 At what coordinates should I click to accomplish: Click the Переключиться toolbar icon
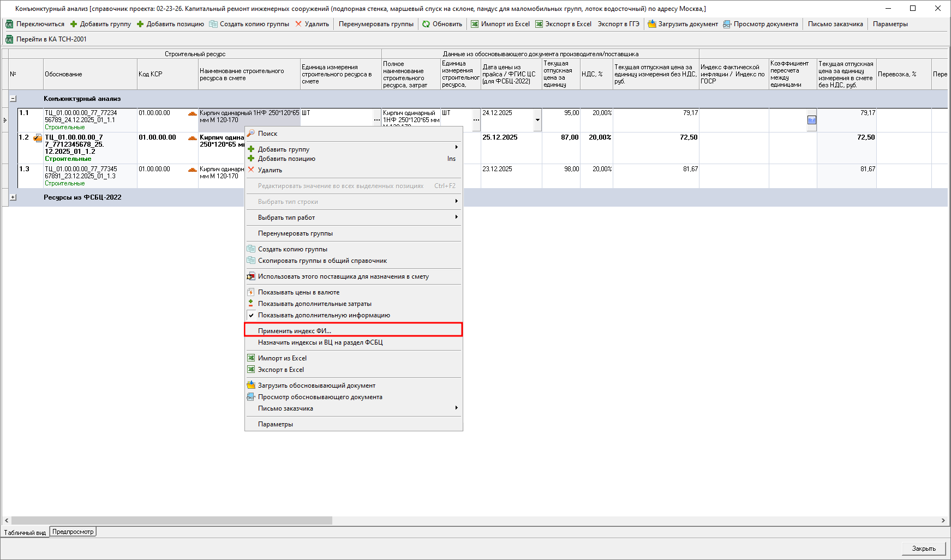pos(9,24)
